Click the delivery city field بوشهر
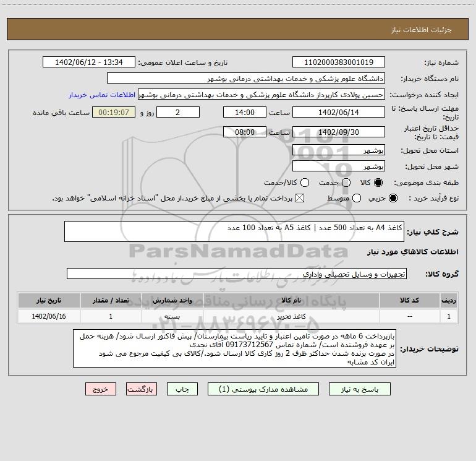476x461 pixels. [x=339, y=166]
